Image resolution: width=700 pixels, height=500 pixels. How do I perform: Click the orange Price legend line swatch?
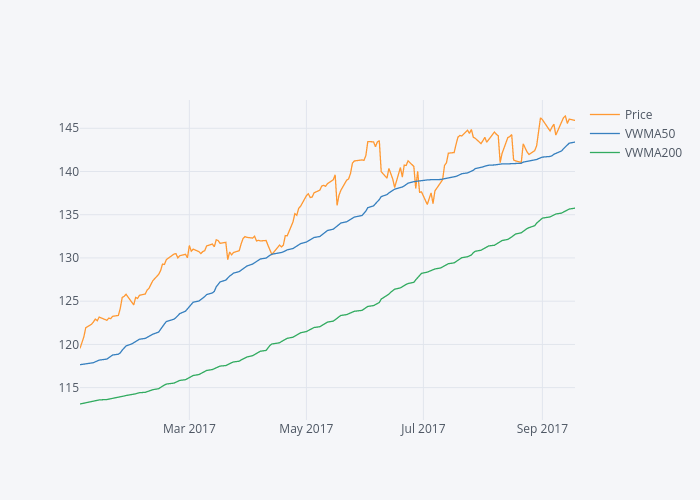[x=605, y=114]
